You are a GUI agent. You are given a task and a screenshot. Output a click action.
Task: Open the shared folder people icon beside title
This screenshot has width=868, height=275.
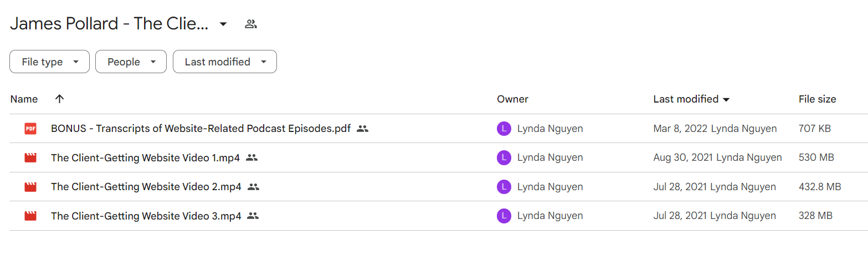pos(251,24)
